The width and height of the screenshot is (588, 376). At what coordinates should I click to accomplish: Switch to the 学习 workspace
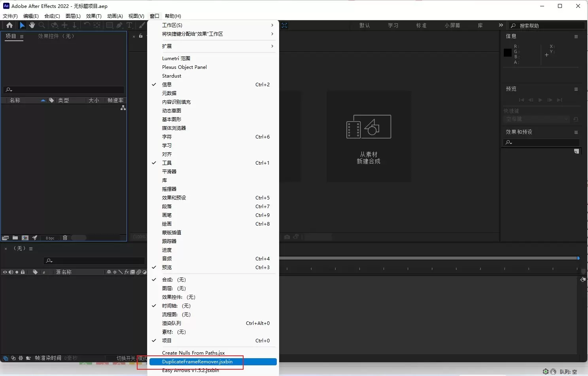point(393,25)
